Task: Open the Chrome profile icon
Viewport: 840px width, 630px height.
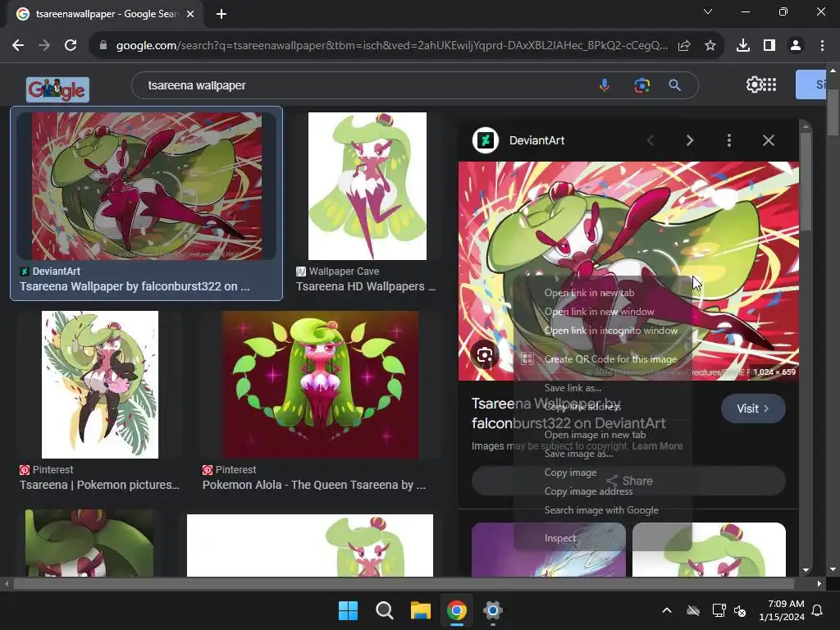Action: point(796,46)
